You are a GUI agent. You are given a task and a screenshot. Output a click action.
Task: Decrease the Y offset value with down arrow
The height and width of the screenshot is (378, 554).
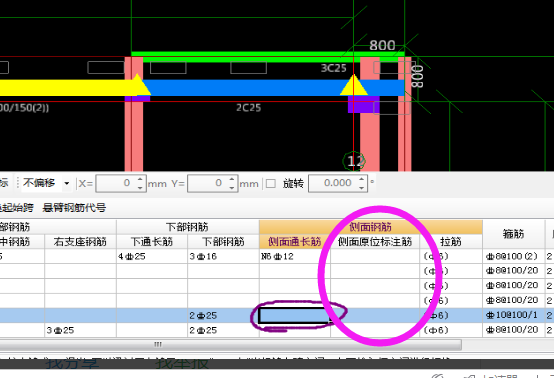pyautogui.click(x=232, y=188)
